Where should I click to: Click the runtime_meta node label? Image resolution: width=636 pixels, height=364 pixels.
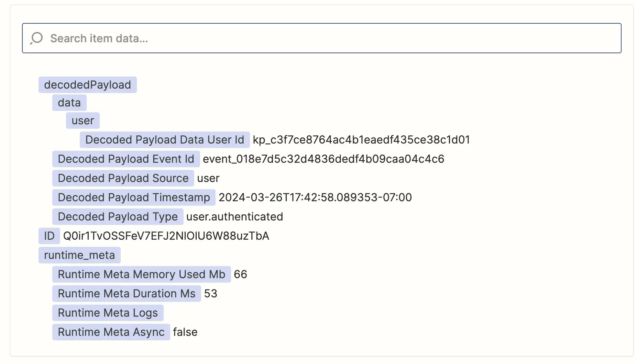(x=79, y=255)
